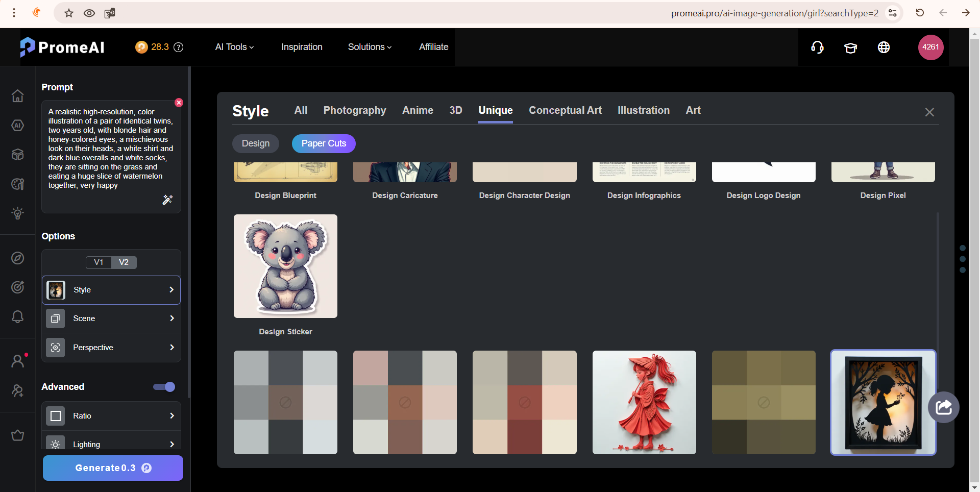Clear the prompt with the red X

point(179,103)
